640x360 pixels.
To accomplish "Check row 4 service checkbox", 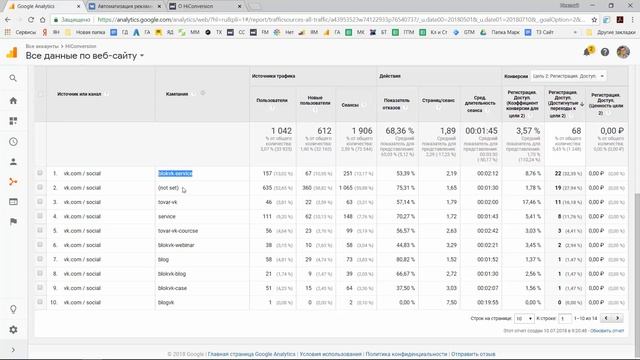I will tap(40, 216).
